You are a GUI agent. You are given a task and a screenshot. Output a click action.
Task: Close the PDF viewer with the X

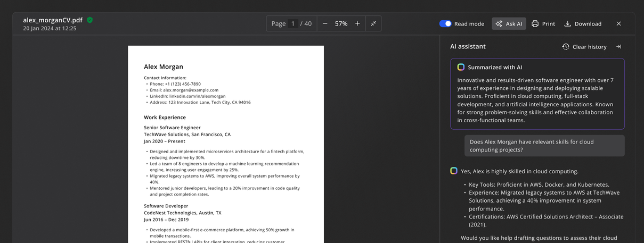point(618,24)
